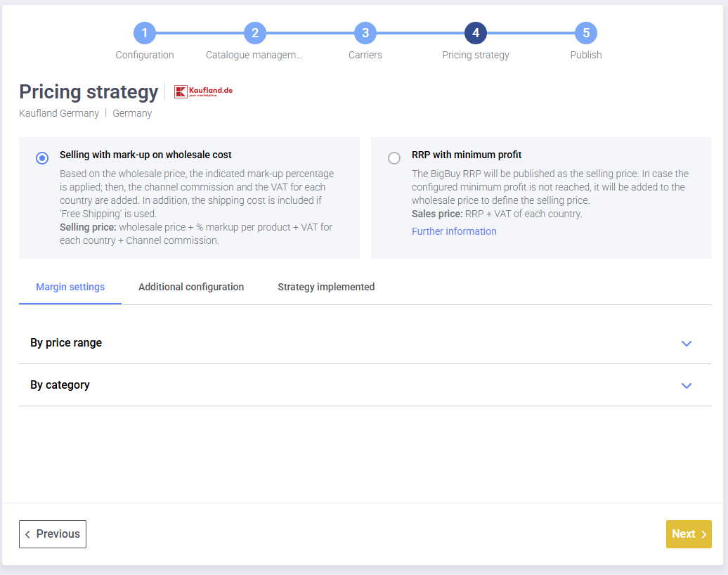Click the By category heading text
Screen dimensions: 728x575
point(60,385)
